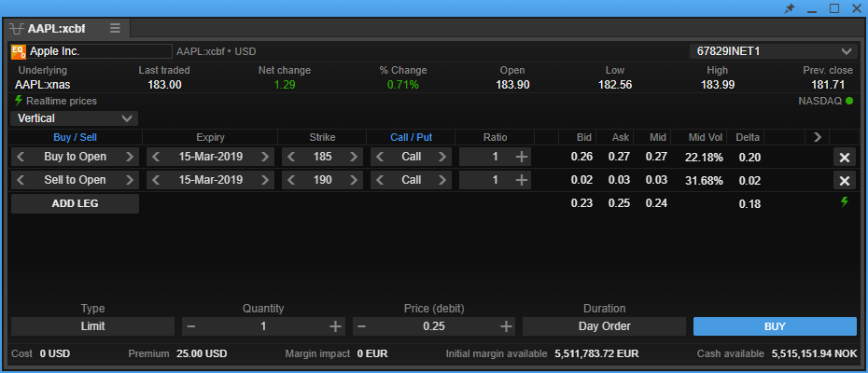Next expiry for the 185 strike leg

coord(265,157)
